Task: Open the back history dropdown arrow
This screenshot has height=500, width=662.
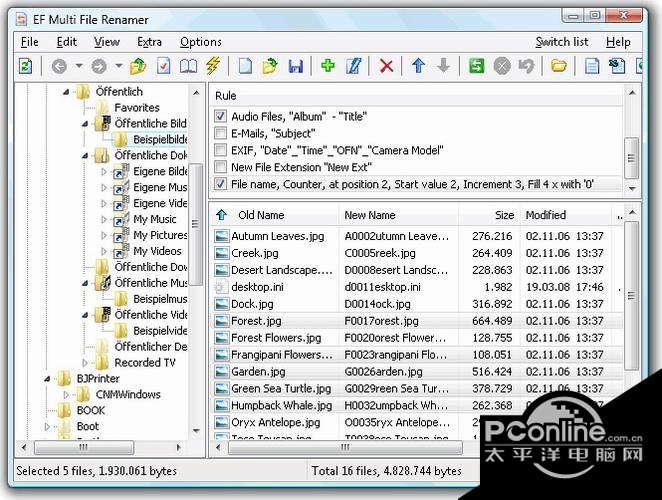Action: pos(79,66)
